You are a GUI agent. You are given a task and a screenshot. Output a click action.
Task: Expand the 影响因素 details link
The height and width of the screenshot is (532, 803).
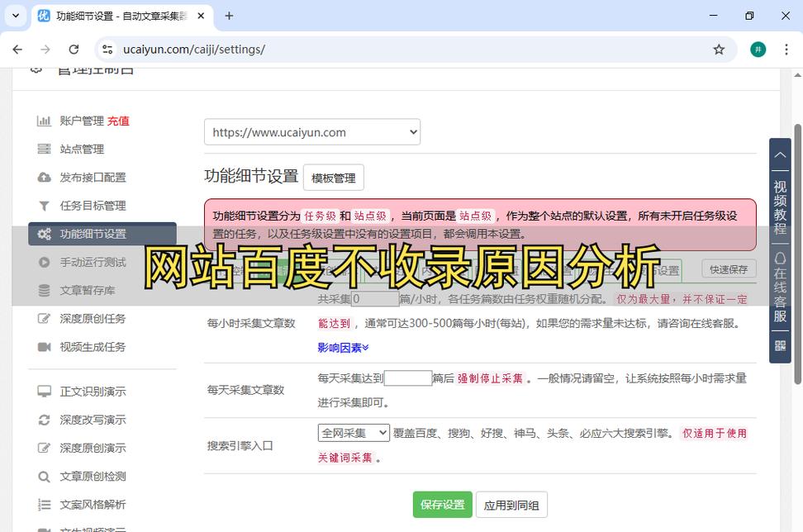pyautogui.click(x=343, y=348)
